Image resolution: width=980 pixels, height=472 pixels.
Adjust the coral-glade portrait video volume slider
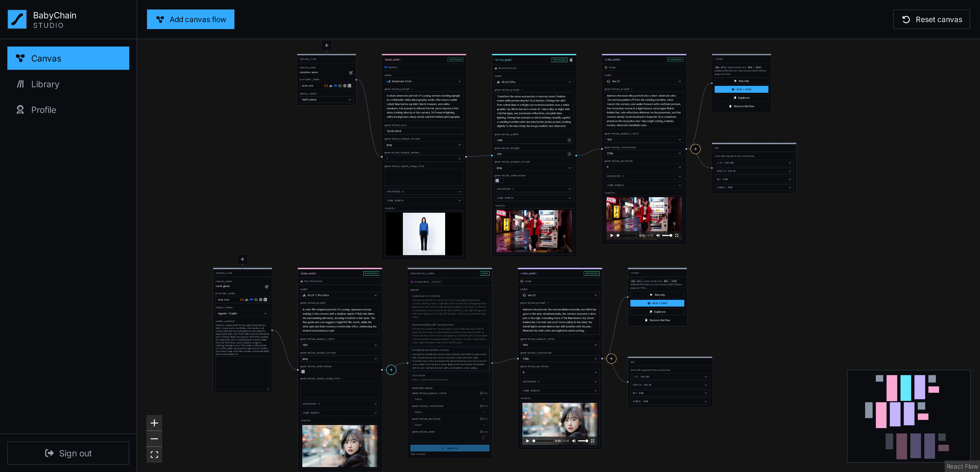(583, 441)
